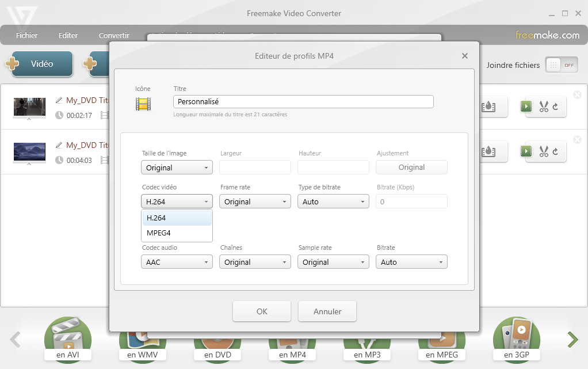The width and height of the screenshot is (588, 369).
Task: Click the 00:04:03 video thumbnail
Action: pos(29,151)
